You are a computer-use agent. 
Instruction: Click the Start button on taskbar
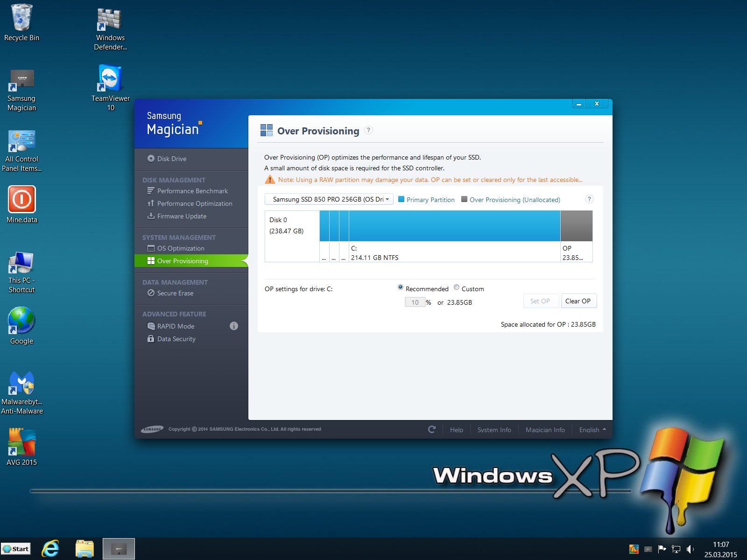(x=16, y=549)
